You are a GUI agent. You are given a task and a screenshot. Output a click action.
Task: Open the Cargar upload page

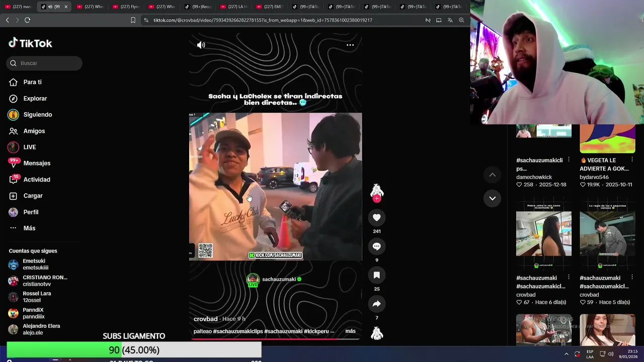tap(33, 196)
